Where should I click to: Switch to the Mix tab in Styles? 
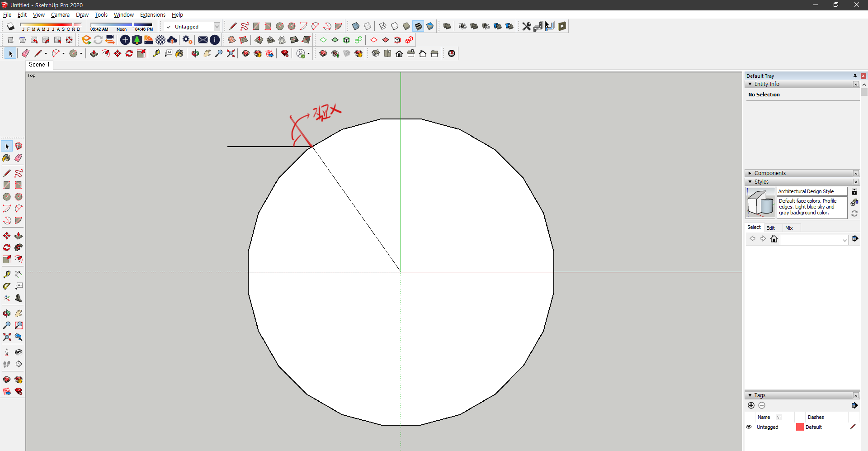coord(789,228)
